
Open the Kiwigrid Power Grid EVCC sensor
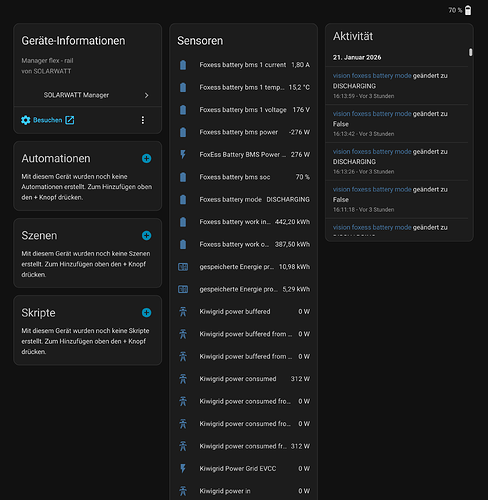coord(243,469)
